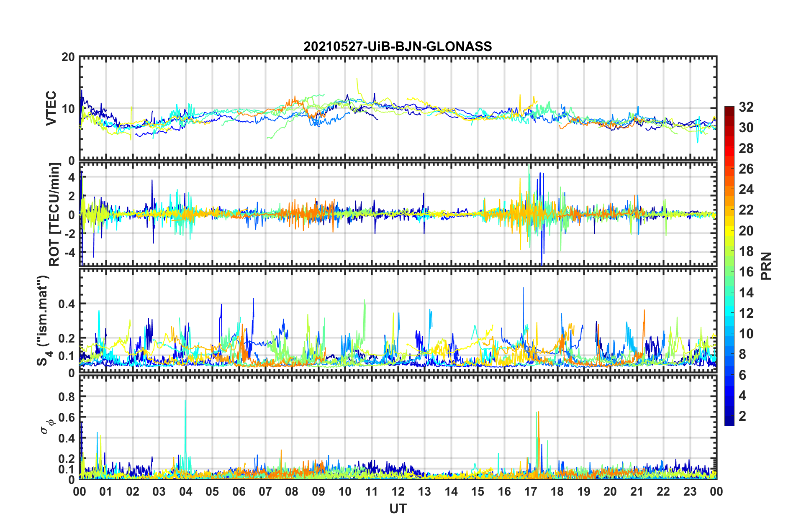This screenshot has height=532, width=796.
Task: Click the UT time tick 11
Action: 372,491
